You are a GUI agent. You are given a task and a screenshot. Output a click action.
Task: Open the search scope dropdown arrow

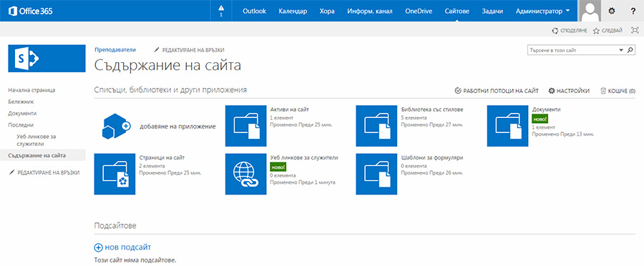pyautogui.click(x=621, y=50)
